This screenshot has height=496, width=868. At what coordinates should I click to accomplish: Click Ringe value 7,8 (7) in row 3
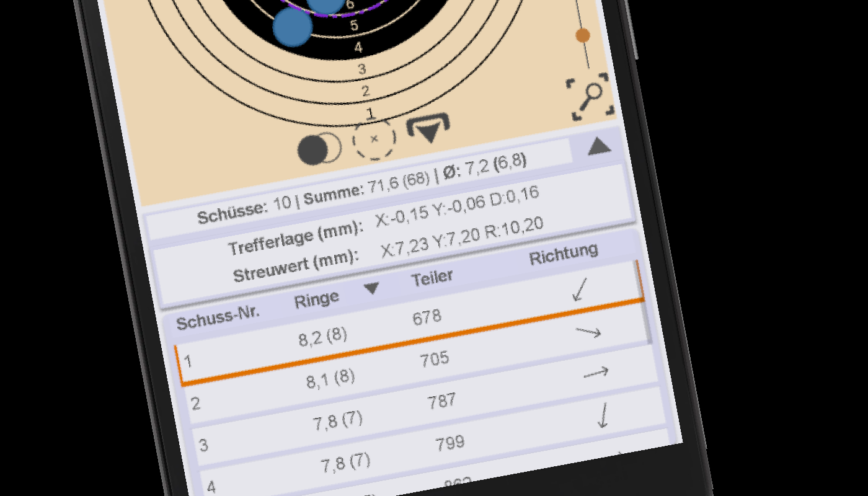click(x=338, y=421)
